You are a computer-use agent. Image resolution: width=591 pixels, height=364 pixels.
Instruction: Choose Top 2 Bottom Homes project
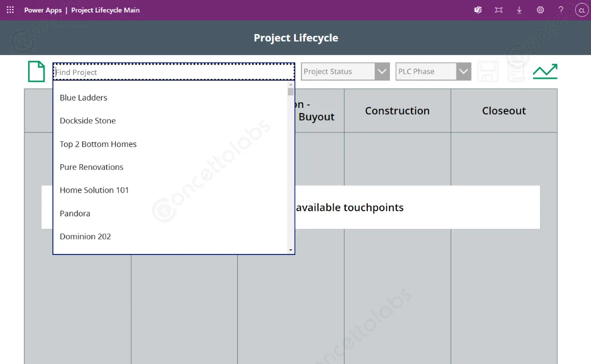point(98,144)
